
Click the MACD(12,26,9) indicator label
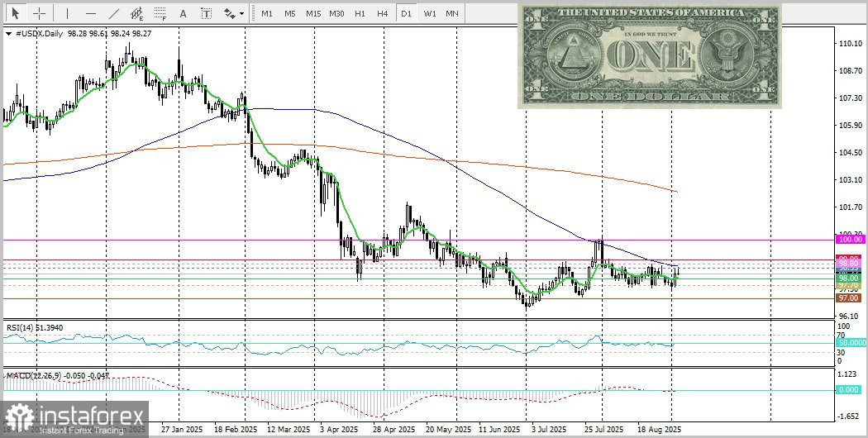point(57,375)
